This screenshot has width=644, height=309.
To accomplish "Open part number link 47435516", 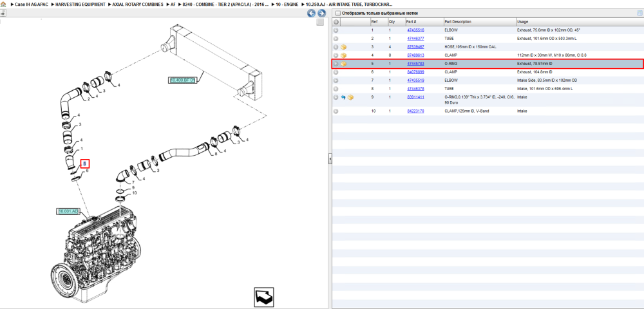I will pyautogui.click(x=415, y=30).
